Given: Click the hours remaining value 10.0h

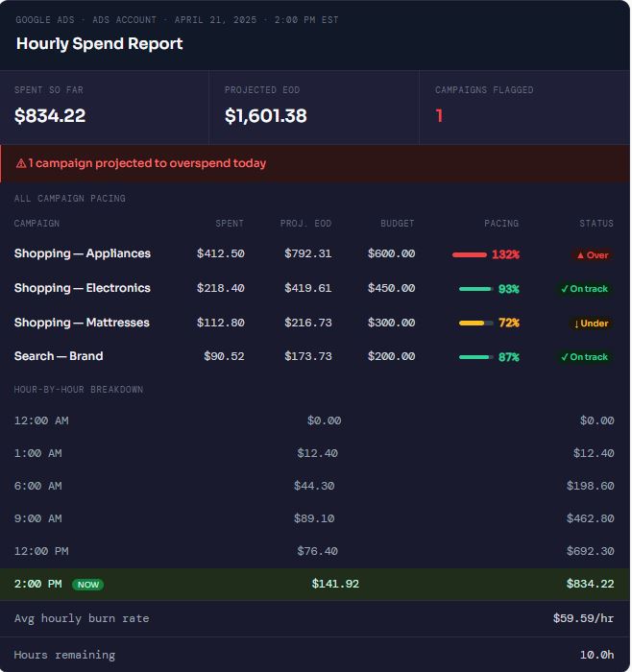Looking at the screenshot, I should pyautogui.click(x=596, y=655).
